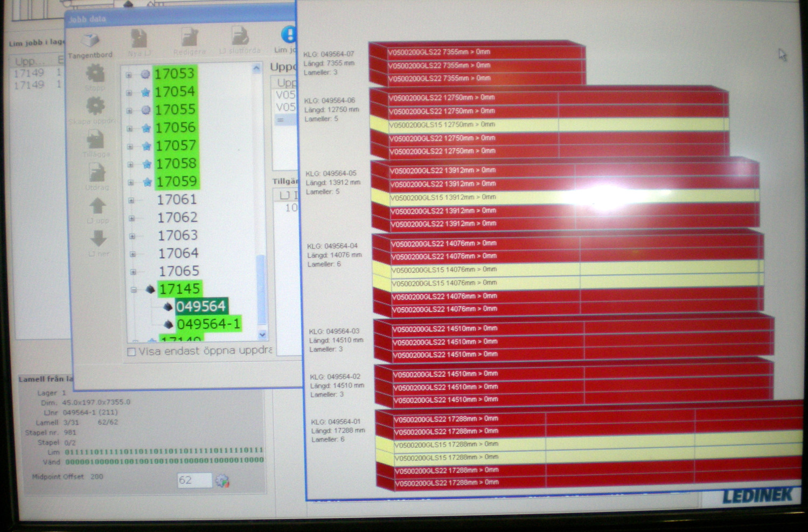Enable Visa endast öppna uppdrag checkbox
The image size is (808, 532).
131,352
